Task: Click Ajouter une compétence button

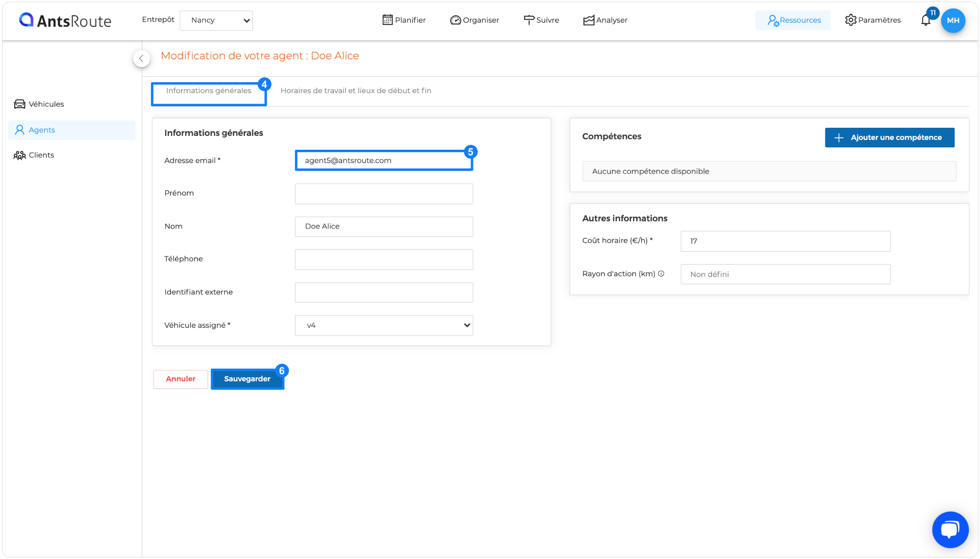Action: pos(889,138)
